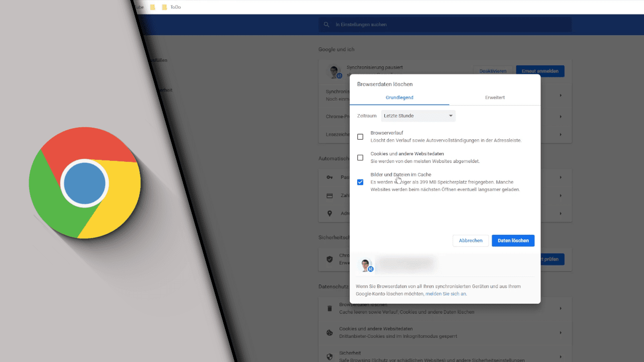Click the search field In Einstellungen suchen

tap(445, 25)
